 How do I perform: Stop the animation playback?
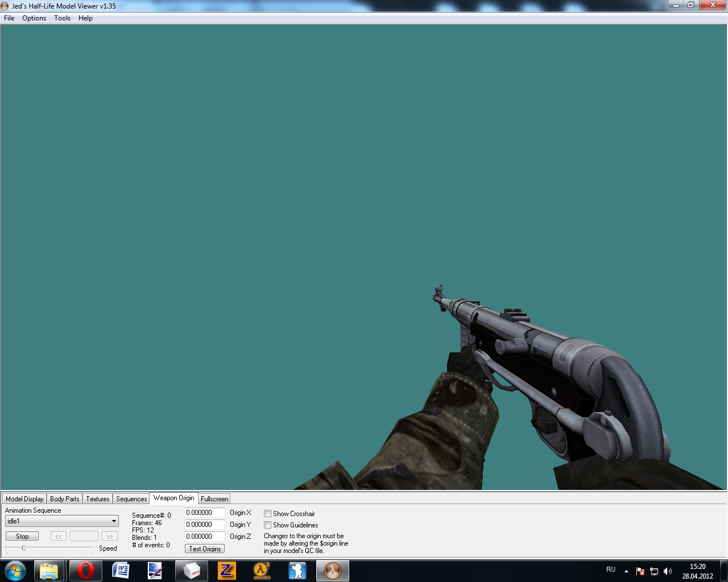point(22,537)
